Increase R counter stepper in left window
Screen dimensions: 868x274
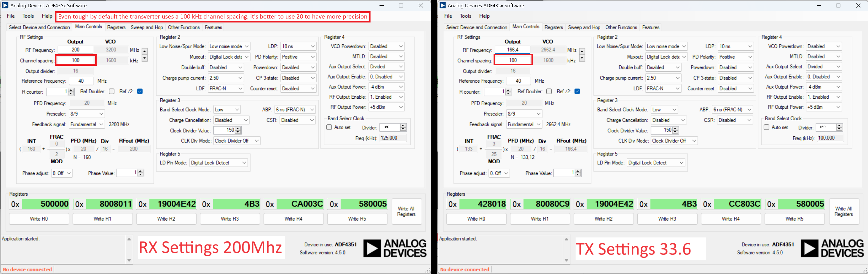pos(71,90)
